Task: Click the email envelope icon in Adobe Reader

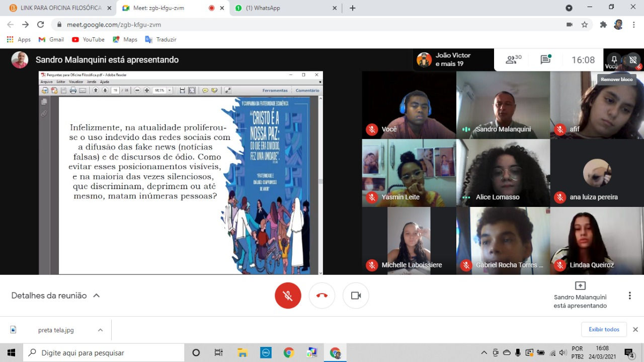Action: pyautogui.click(x=83, y=90)
